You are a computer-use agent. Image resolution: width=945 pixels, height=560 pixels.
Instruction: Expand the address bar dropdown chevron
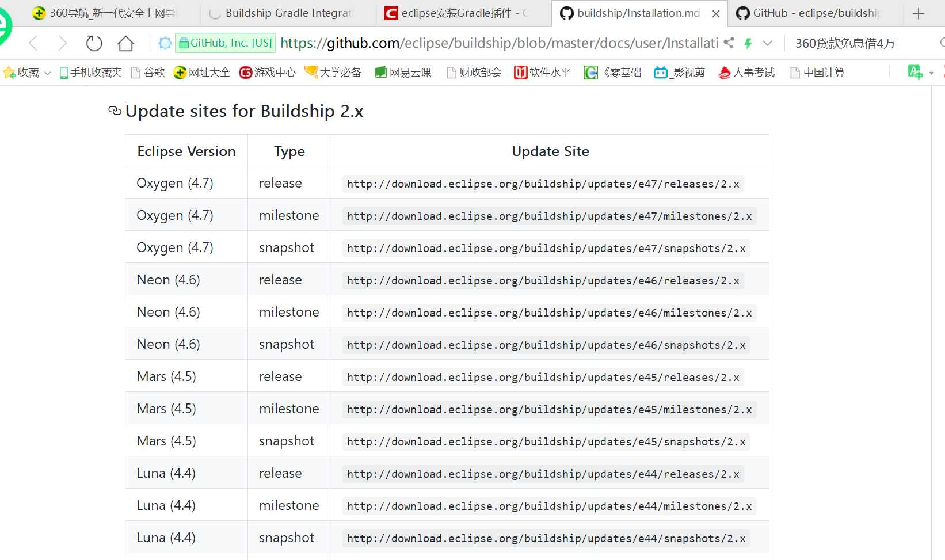[767, 43]
